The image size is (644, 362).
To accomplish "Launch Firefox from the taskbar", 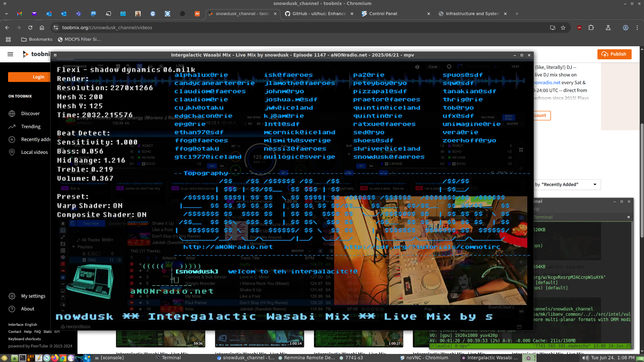I will (x=55, y=358).
